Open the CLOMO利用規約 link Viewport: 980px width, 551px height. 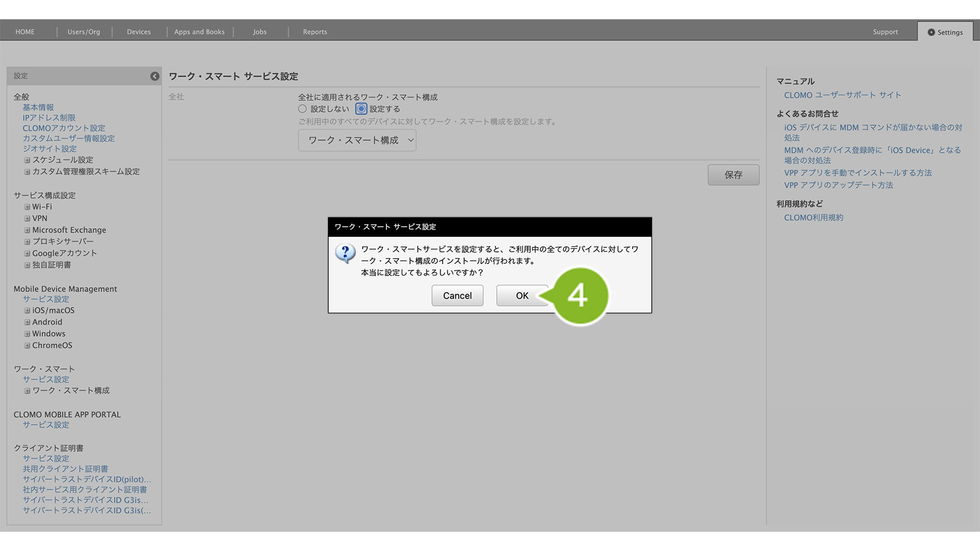point(814,218)
